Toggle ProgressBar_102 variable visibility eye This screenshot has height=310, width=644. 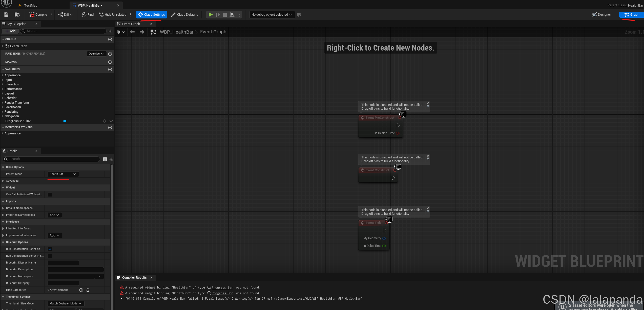[111, 121]
